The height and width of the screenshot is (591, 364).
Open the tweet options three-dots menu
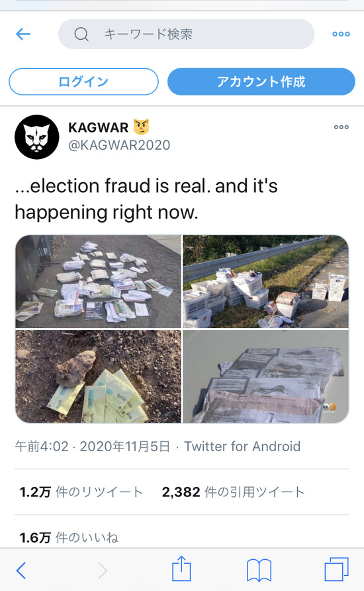(341, 127)
